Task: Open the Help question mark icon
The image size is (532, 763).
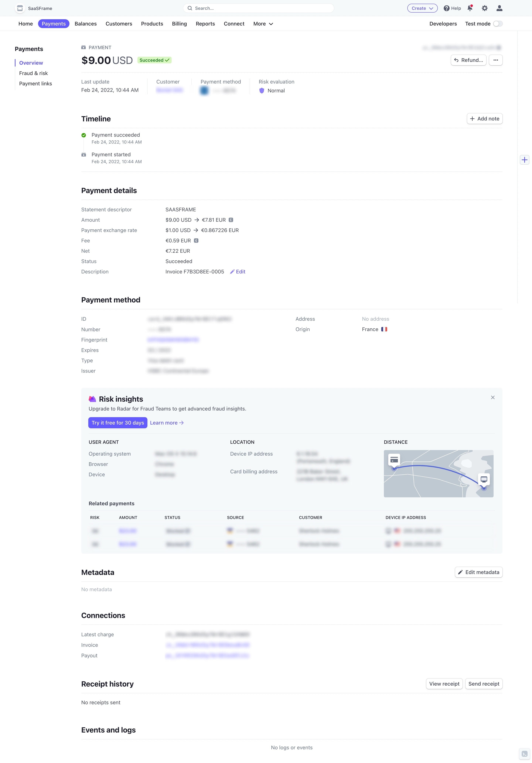Action: click(x=446, y=8)
